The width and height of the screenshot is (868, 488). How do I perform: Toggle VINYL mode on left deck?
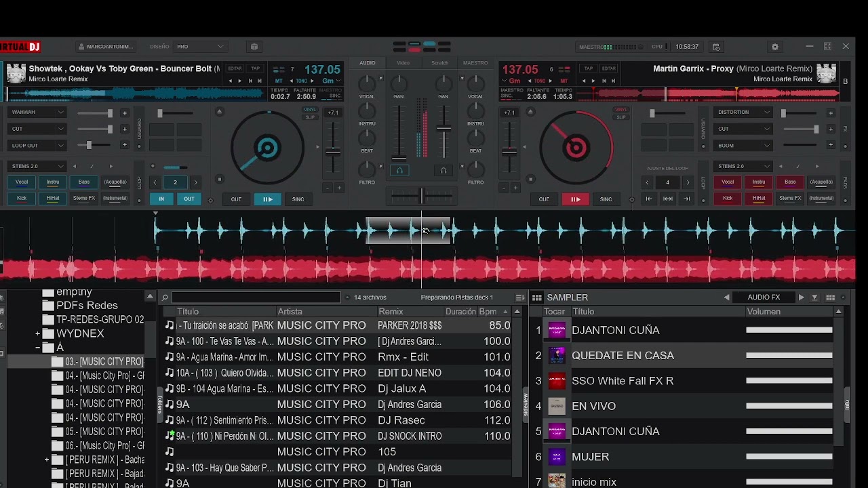coord(310,109)
